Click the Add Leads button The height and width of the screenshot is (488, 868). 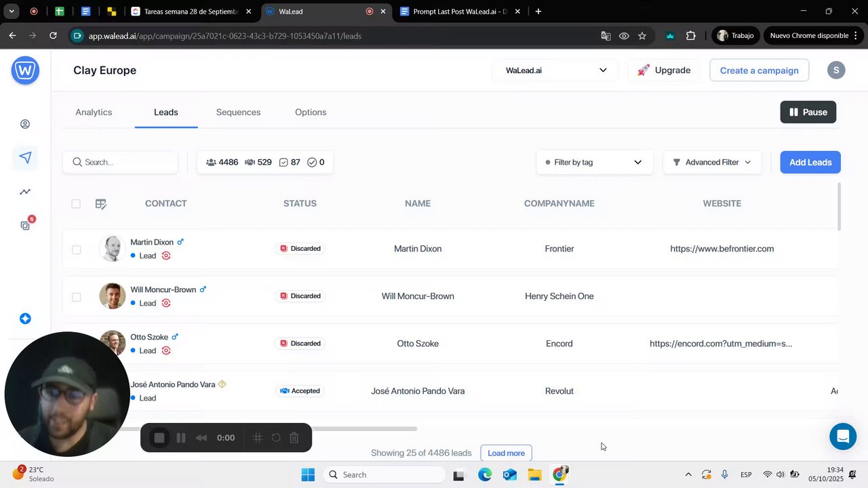[810, 162]
